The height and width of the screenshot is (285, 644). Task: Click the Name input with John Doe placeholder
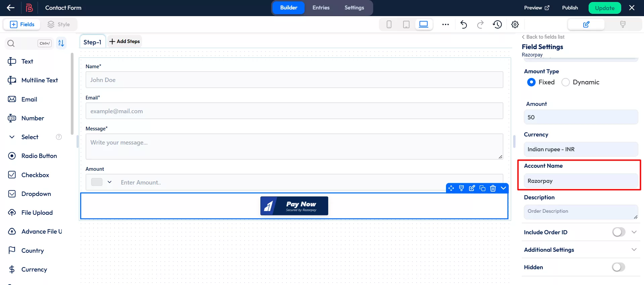pyautogui.click(x=294, y=80)
